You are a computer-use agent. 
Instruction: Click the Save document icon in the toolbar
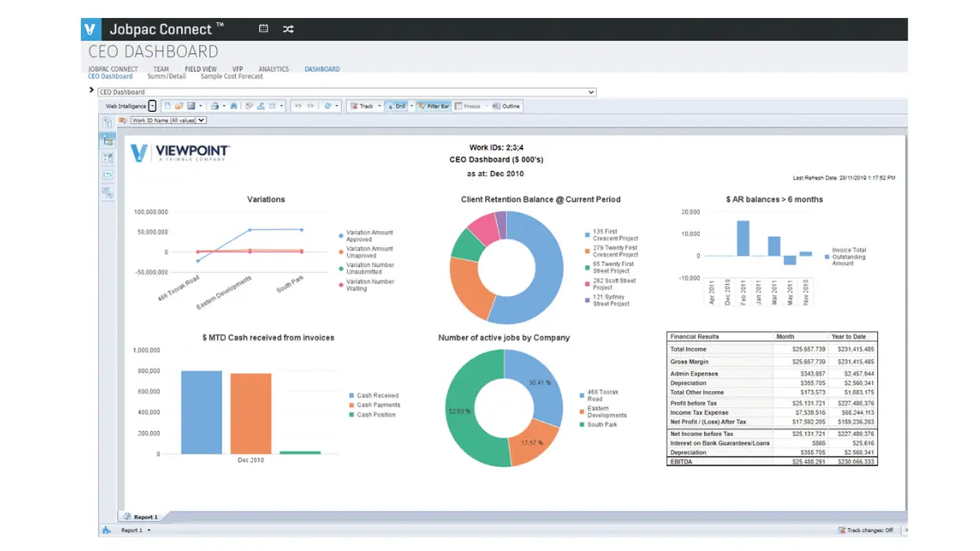coord(190,106)
